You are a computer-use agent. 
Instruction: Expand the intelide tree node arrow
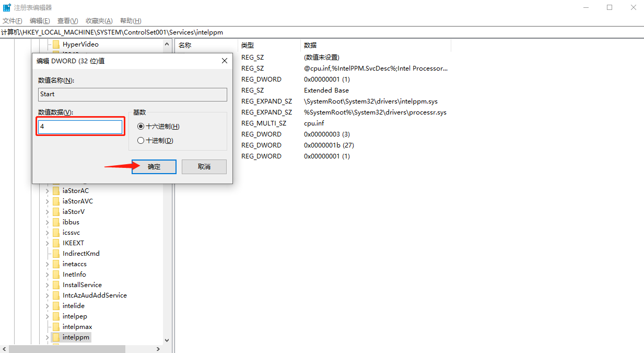pos(48,306)
